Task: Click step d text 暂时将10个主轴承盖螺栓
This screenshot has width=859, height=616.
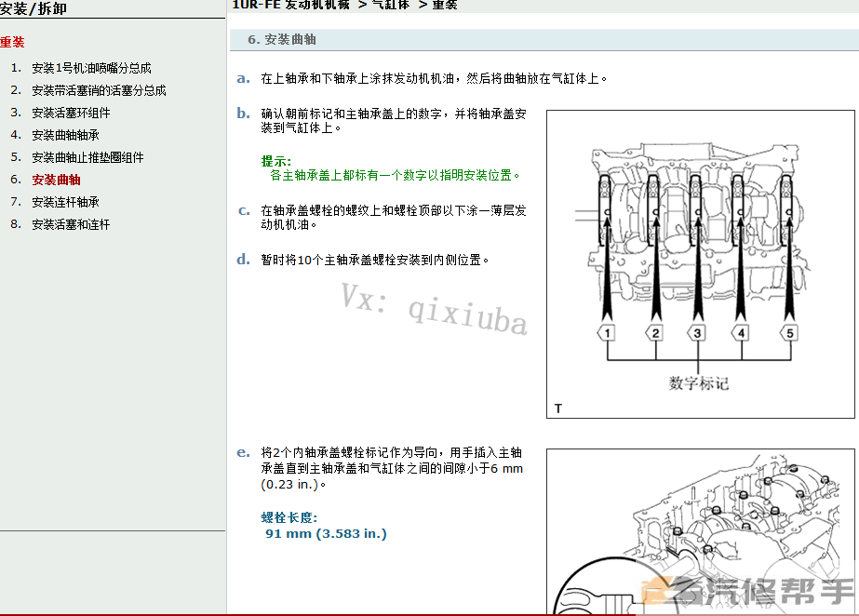Action: pos(375,261)
